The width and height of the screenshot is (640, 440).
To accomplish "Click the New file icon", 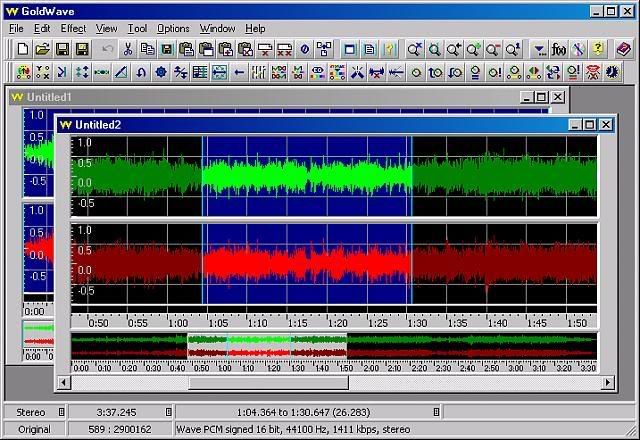I will click(22, 49).
